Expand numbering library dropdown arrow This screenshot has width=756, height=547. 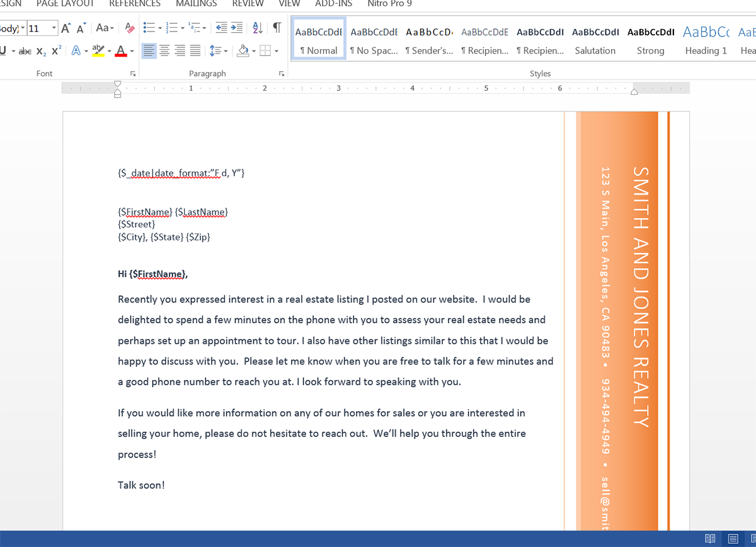click(182, 28)
